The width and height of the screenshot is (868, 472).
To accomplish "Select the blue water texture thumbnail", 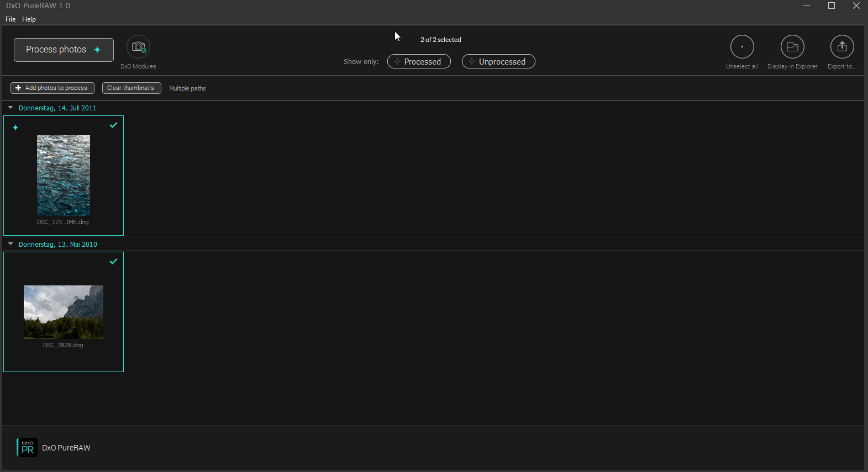I will pyautogui.click(x=64, y=176).
